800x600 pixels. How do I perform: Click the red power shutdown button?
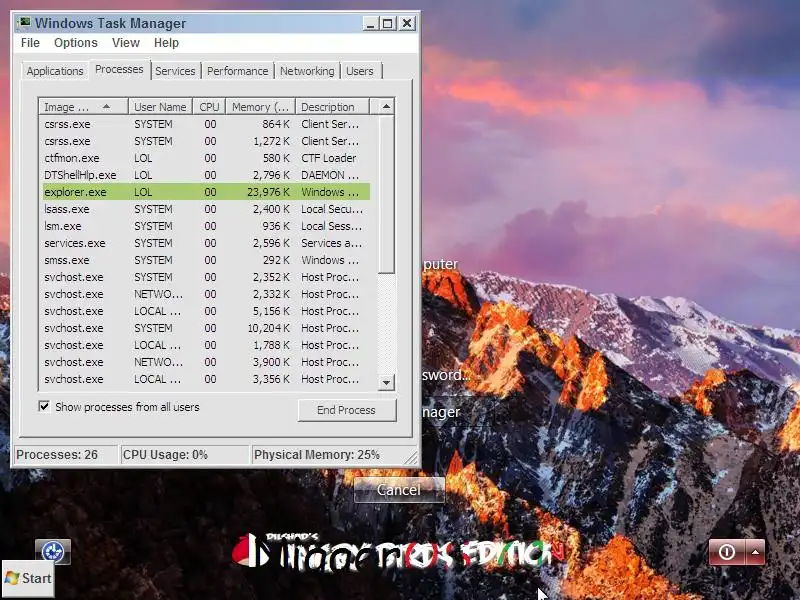click(727, 552)
